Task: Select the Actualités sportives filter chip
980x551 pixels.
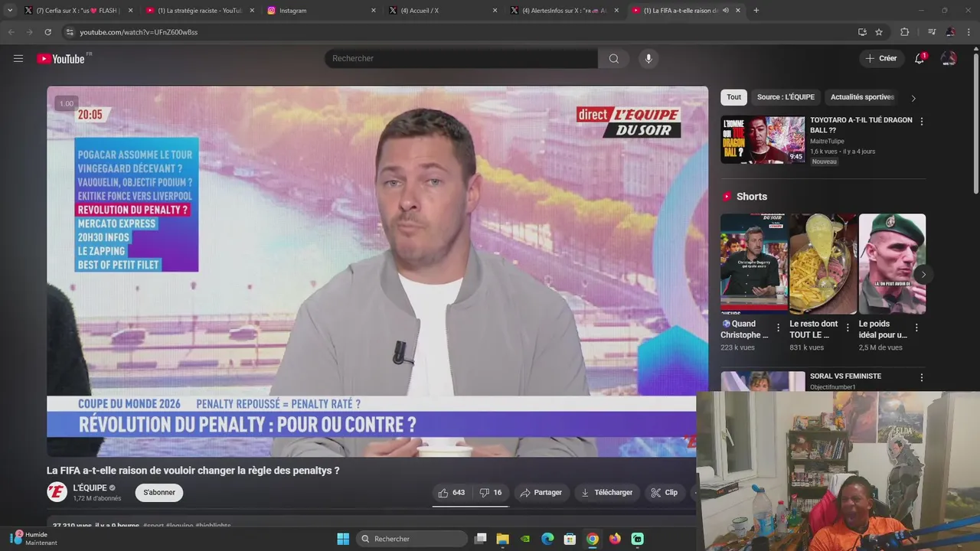Action: [862, 97]
